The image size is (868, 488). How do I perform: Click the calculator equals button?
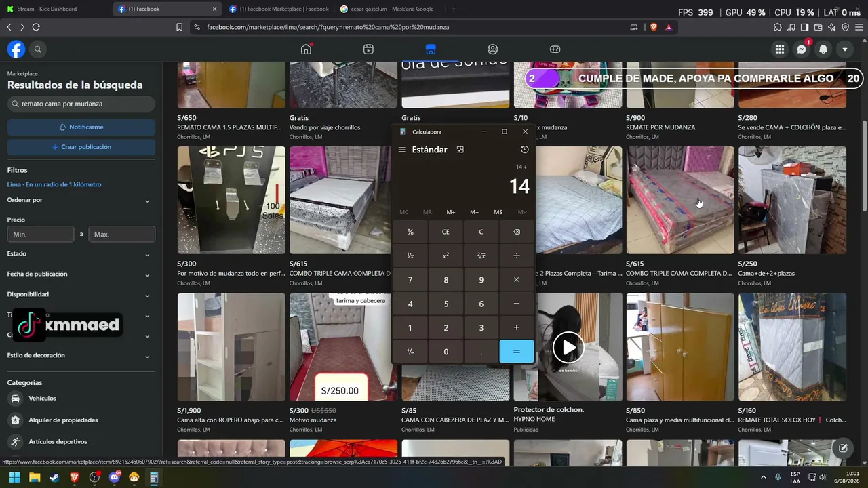517,352
